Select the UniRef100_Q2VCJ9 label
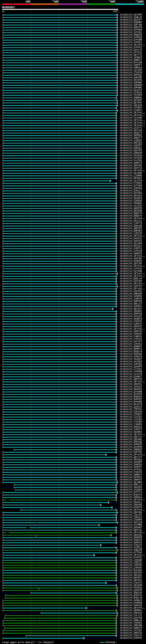146x644 pixels. pyautogui.click(x=131, y=50)
